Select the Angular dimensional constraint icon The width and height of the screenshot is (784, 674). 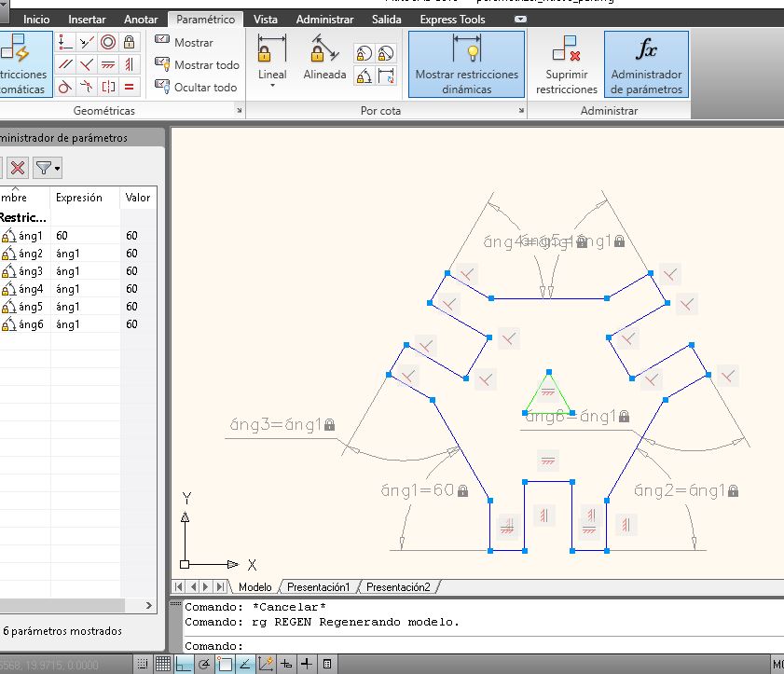[x=364, y=76]
